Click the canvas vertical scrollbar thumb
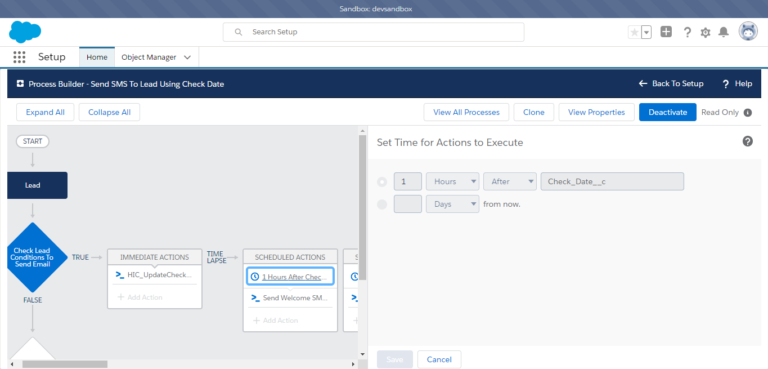This screenshot has height=369, width=768. click(362, 208)
